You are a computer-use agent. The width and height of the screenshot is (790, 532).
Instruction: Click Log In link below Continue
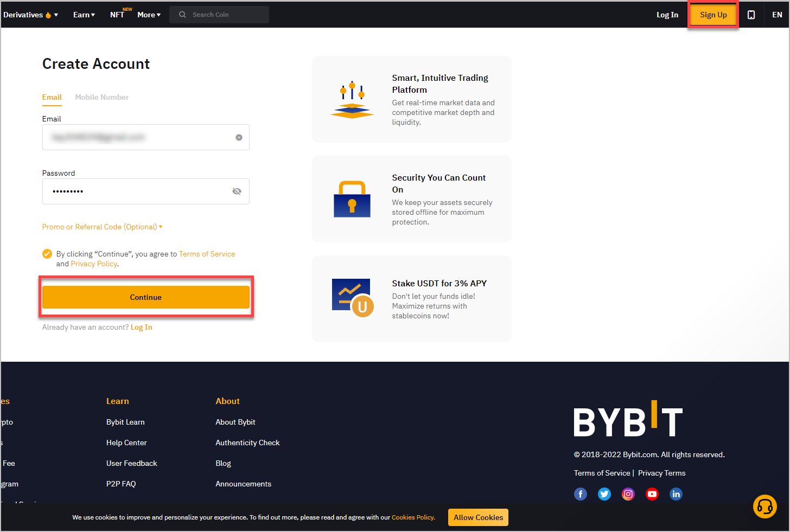pos(142,327)
